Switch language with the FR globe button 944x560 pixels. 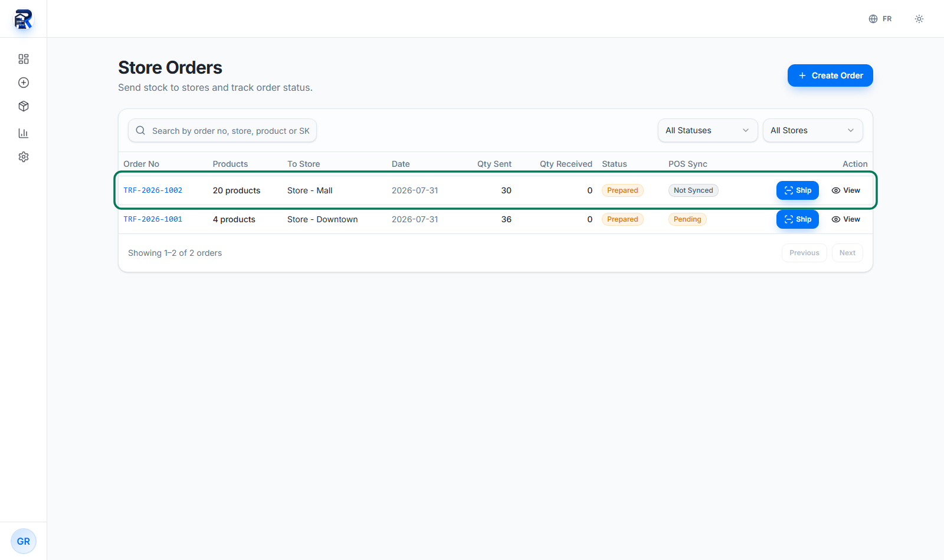[880, 19]
